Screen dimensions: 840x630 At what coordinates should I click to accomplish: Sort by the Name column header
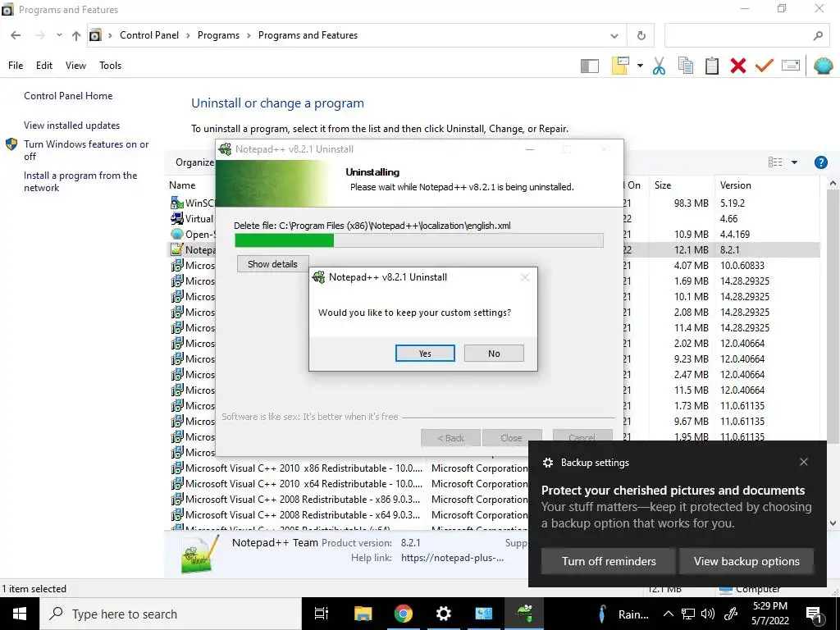(x=182, y=185)
